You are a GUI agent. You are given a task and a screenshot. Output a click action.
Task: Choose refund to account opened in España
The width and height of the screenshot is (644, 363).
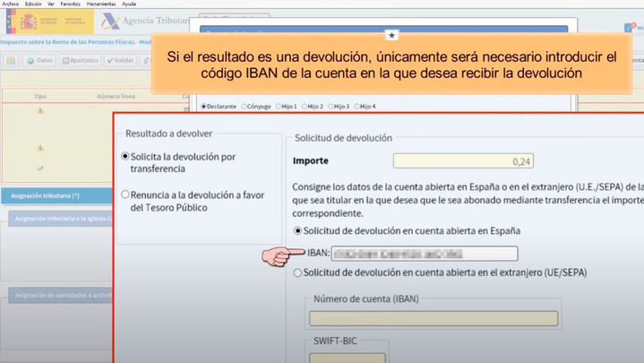299,230
